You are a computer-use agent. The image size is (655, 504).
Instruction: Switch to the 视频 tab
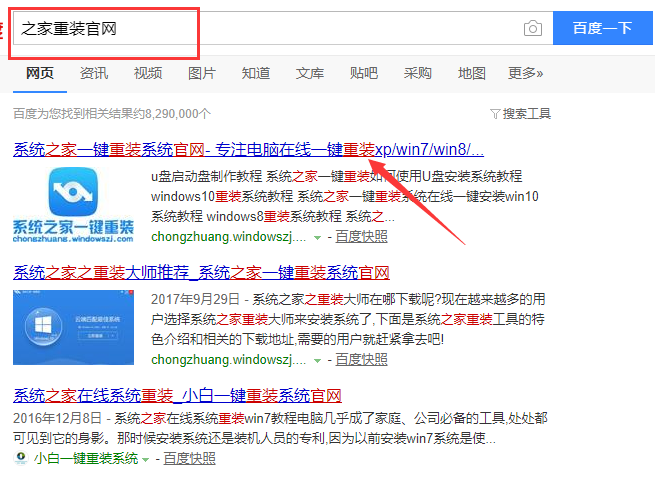click(148, 73)
